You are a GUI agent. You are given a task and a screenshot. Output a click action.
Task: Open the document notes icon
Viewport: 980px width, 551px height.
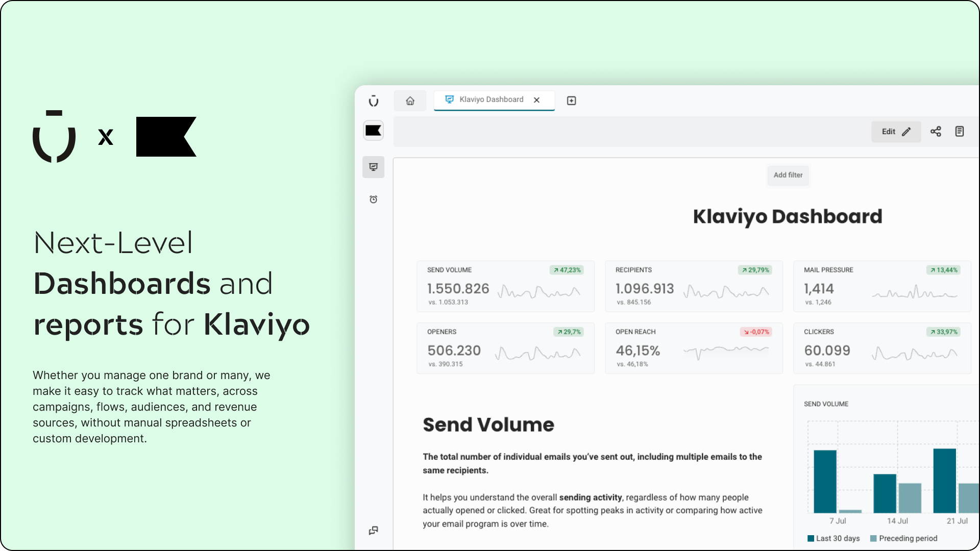point(959,132)
